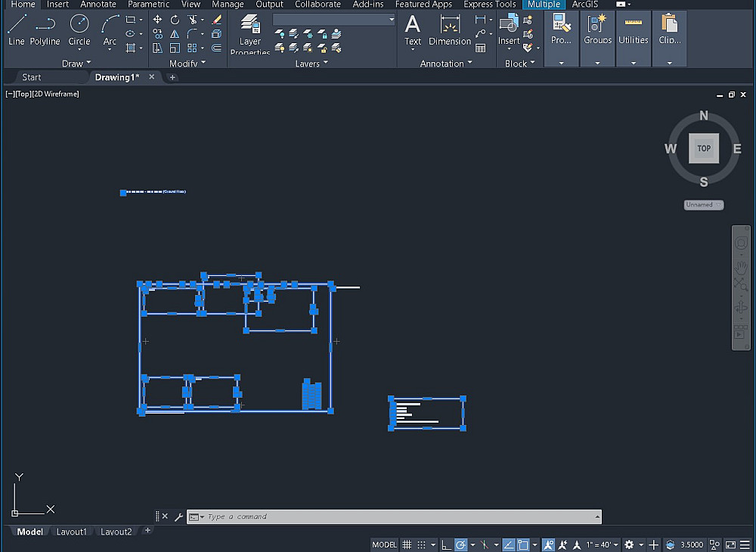Screen dimensions: 756x552
Task: Select the Leader annotation tool
Action: click(x=480, y=34)
